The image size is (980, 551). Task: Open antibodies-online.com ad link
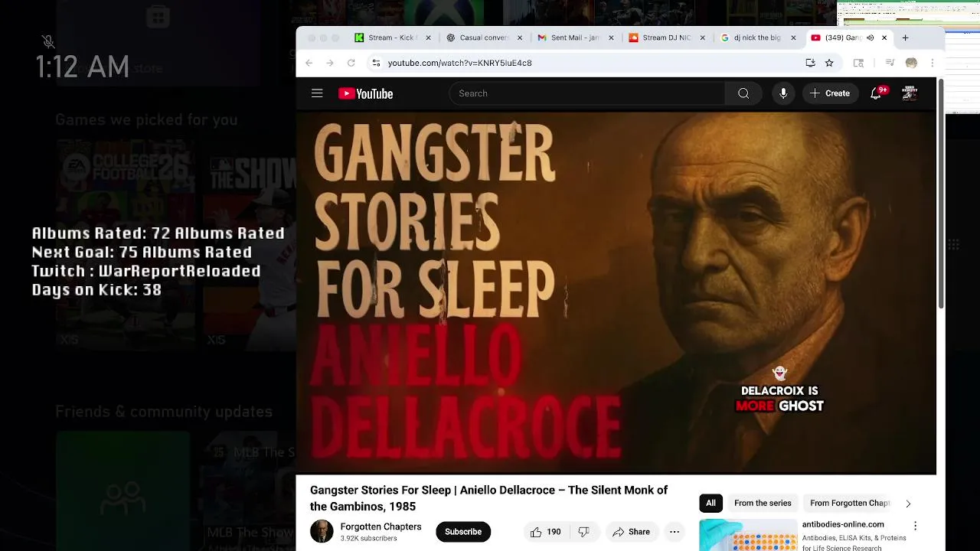point(843,524)
